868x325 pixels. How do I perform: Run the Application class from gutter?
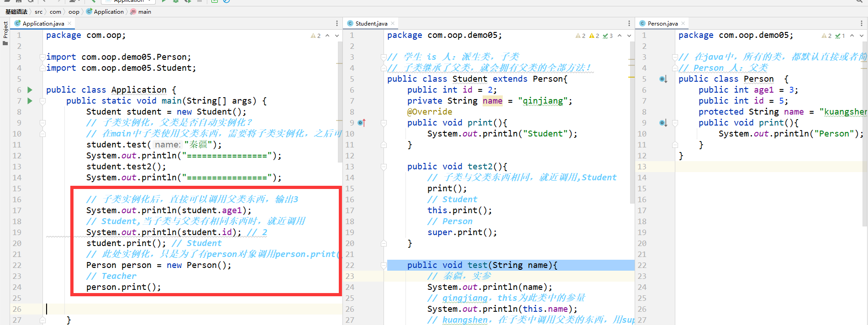(x=30, y=90)
